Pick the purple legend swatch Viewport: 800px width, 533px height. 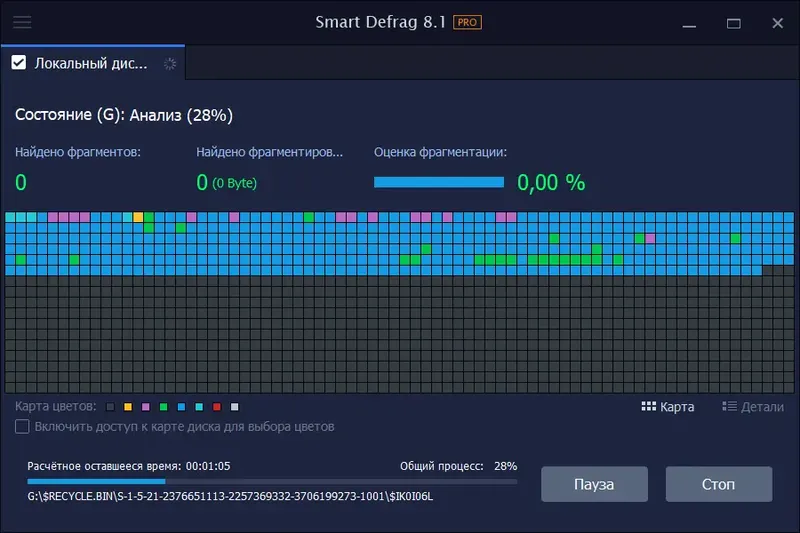[146, 407]
